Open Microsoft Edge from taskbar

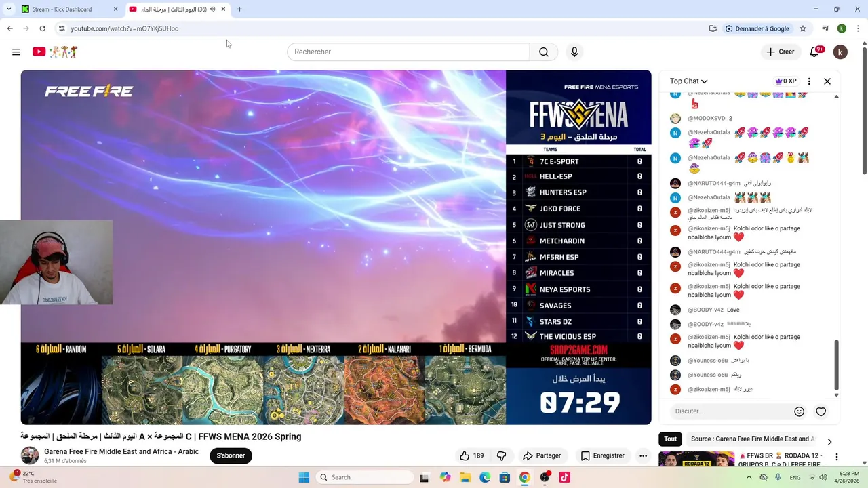(x=485, y=477)
